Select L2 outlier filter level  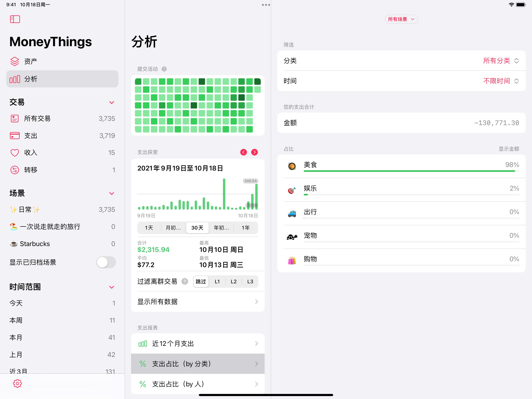pos(233,282)
